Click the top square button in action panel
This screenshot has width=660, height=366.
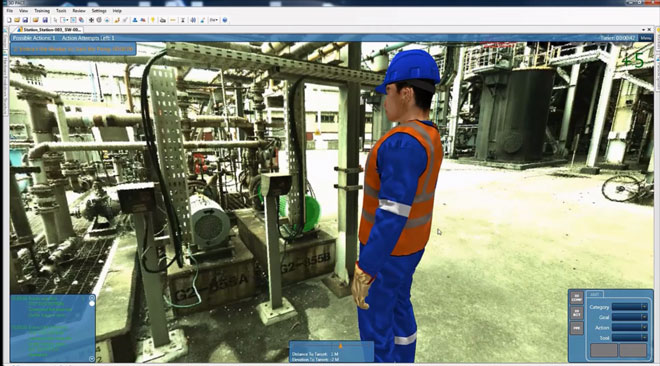coord(576,298)
